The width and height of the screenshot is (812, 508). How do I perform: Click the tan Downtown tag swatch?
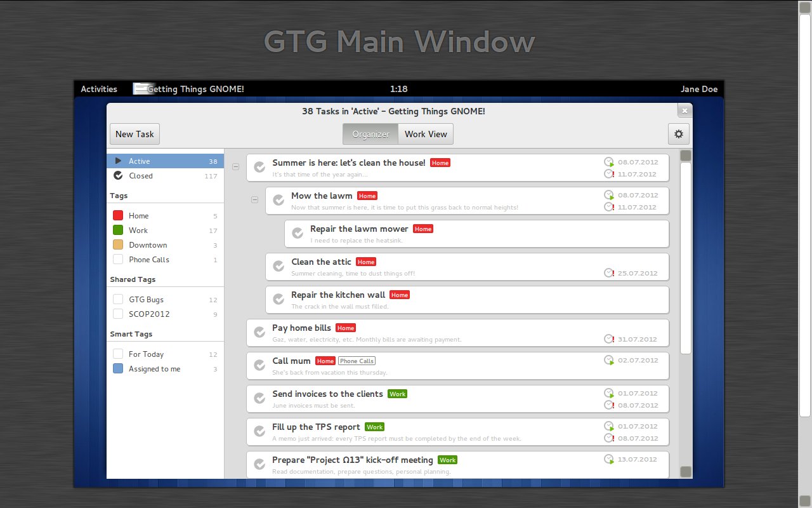(x=118, y=245)
